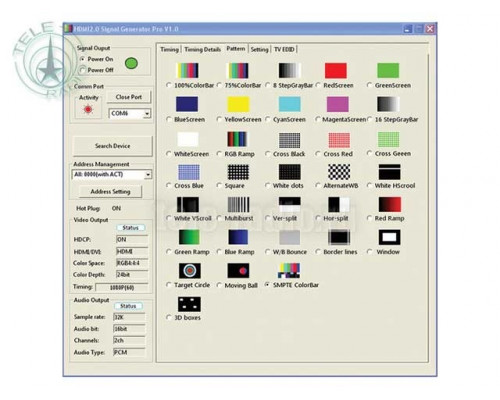Click the Window pattern thumbnail
Screen dimensions: 500x400
(389, 237)
